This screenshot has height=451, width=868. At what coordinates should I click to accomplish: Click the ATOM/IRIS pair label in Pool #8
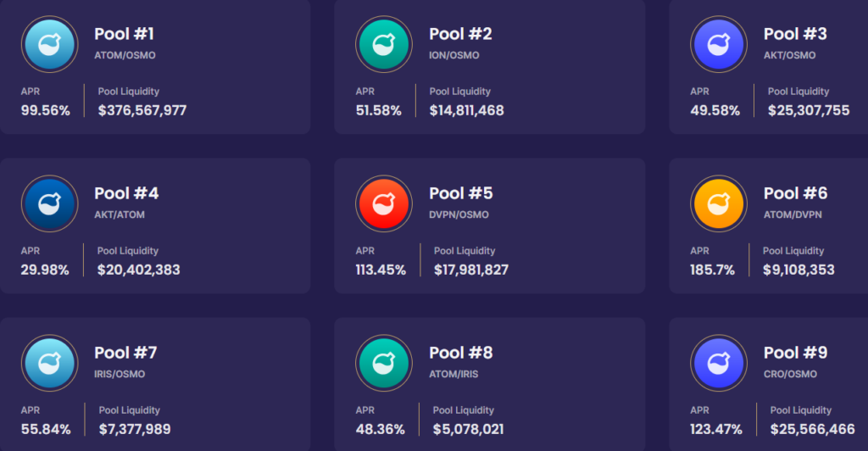[x=455, y=374]
